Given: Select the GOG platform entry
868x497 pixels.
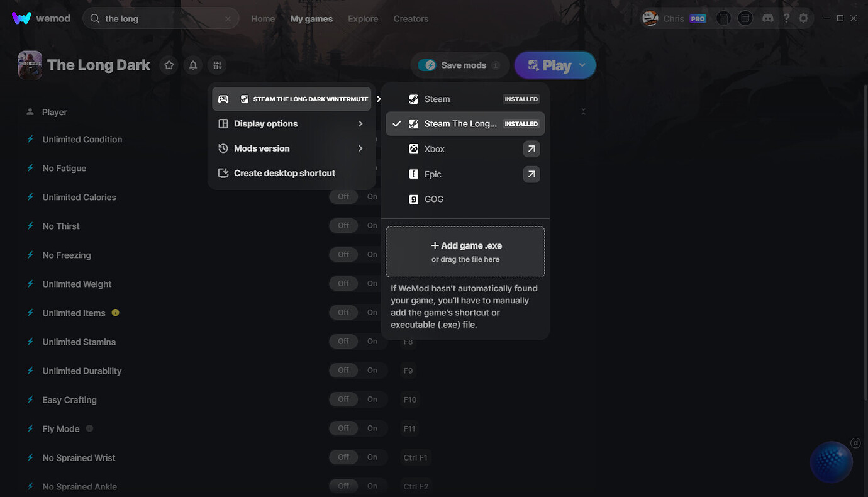Looking at the screenshot, I should (434, 199).
